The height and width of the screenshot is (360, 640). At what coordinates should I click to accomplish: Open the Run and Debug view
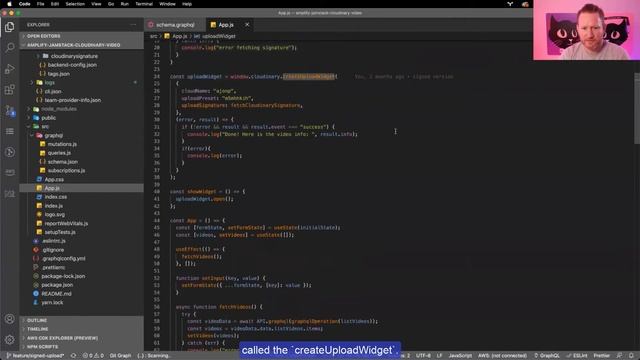(x=9, y=69)
